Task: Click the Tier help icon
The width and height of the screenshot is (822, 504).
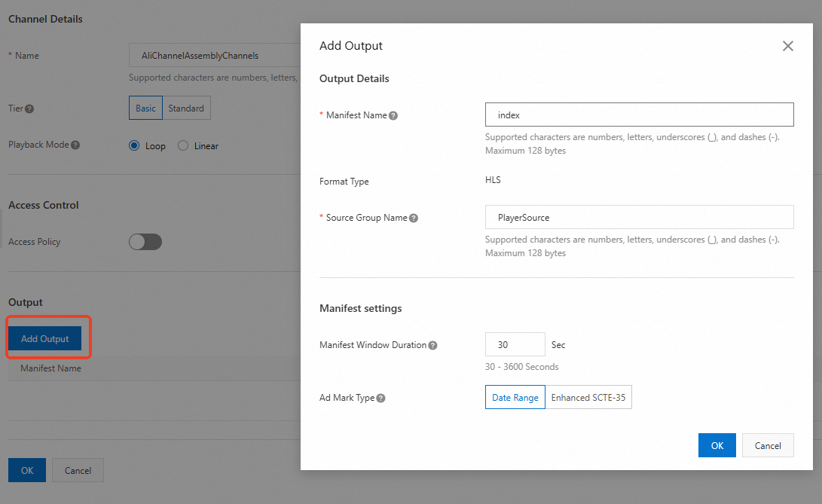Action: click(x=30, y=108)
